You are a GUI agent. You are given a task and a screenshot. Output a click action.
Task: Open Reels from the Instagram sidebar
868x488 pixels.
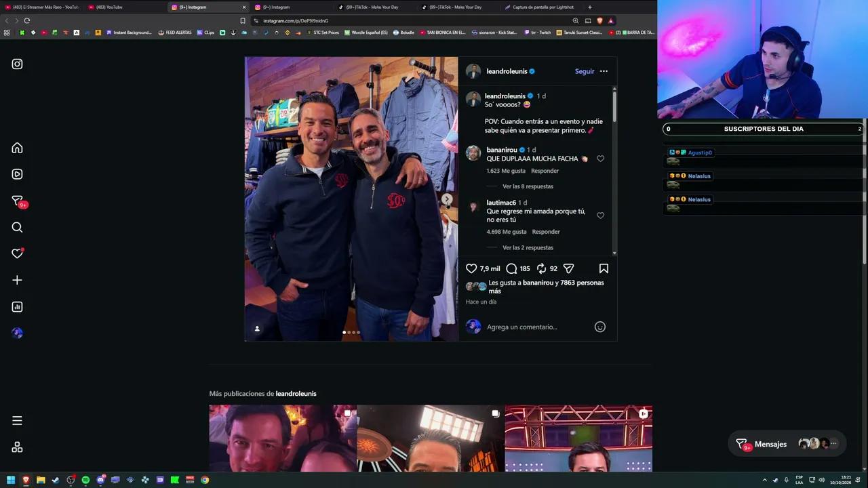[x=17, y=174]
